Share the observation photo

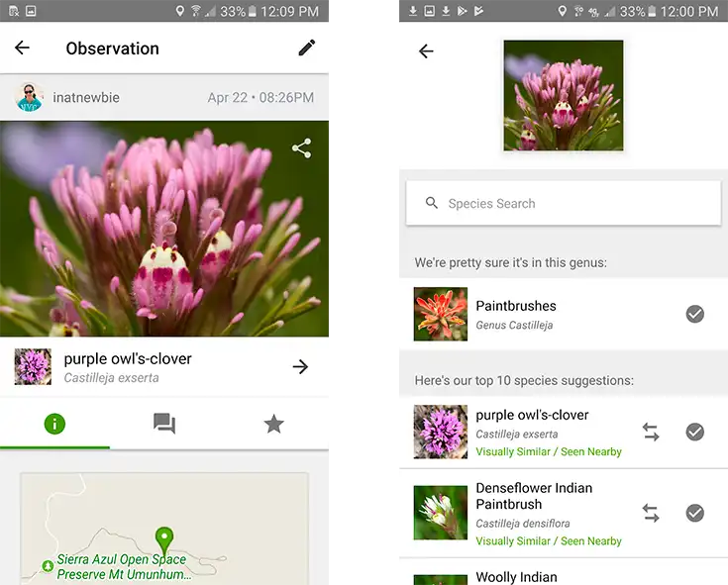(x=301, y=148)
